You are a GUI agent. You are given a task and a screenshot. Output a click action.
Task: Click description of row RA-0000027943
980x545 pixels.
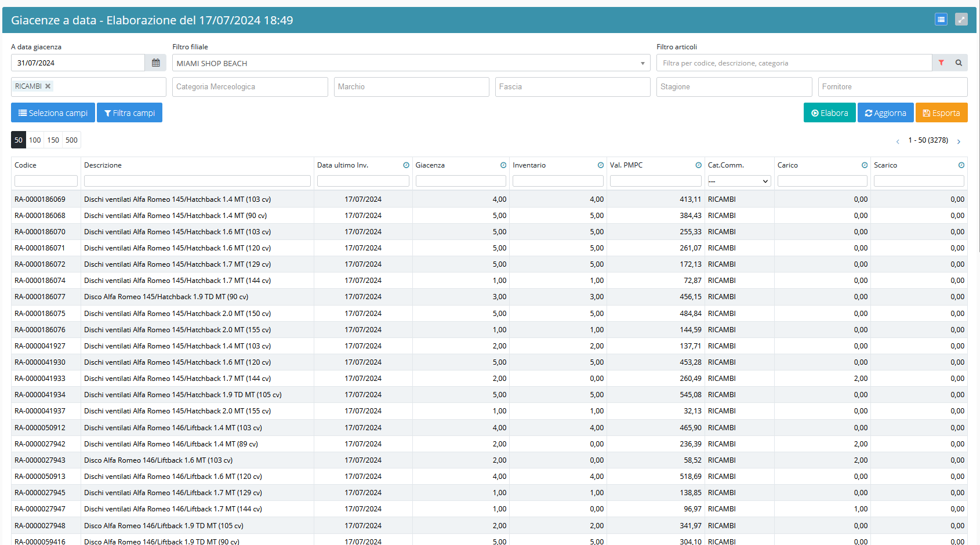click(158, 460)
